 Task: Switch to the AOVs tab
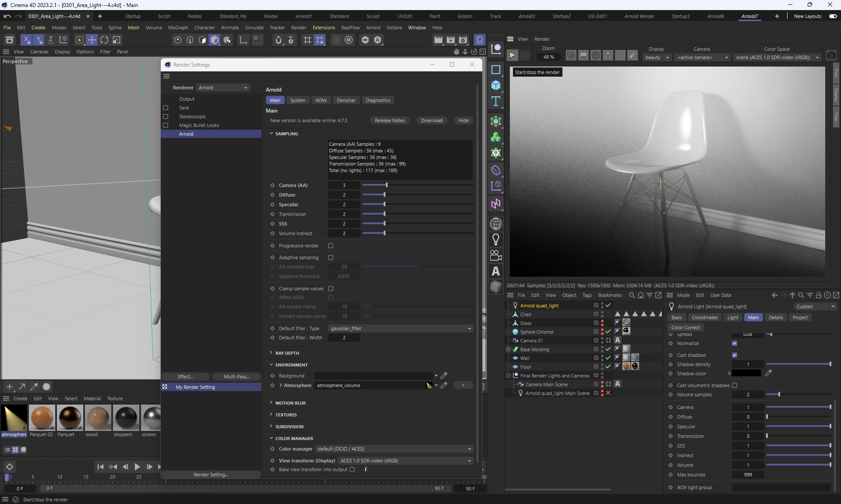pos(321,100)
